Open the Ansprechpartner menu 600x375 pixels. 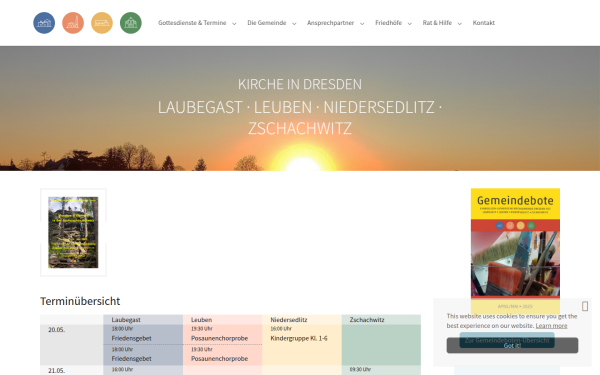point(331,23)
